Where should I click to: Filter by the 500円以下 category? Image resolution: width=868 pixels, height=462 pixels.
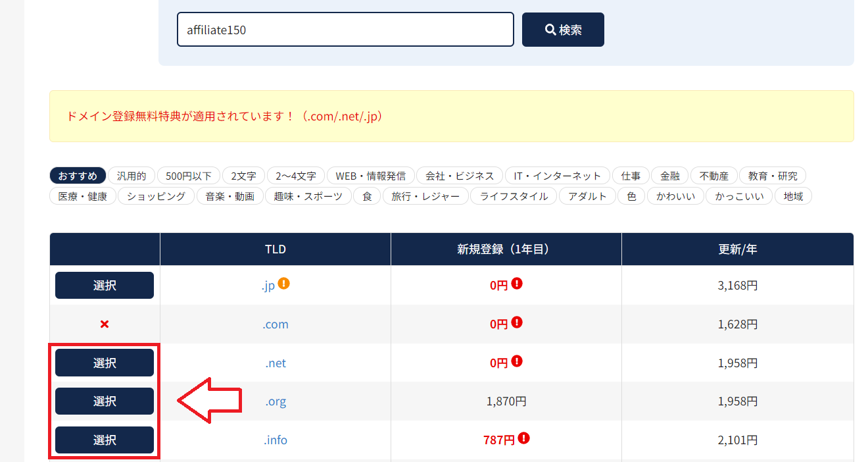pos(188,176)
